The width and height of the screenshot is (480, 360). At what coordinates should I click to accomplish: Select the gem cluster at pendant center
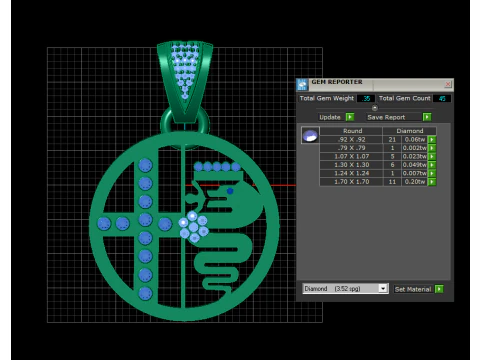coord(193,226)
